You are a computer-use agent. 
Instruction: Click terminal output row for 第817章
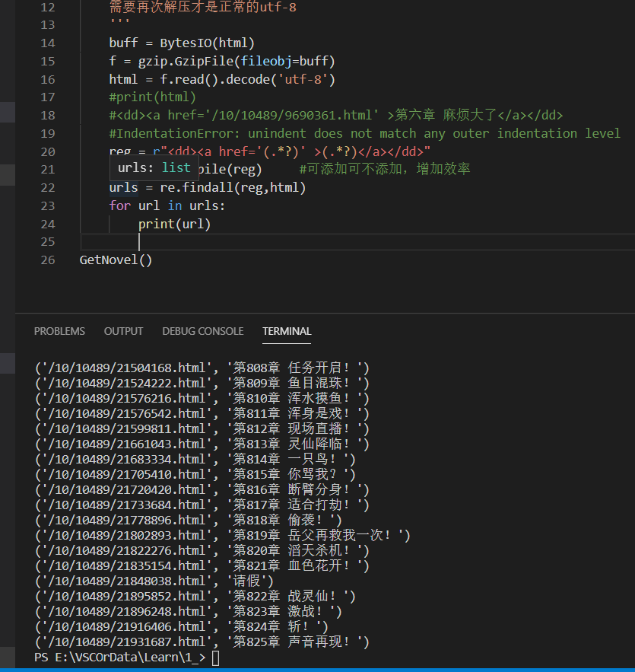click(202, 505)
